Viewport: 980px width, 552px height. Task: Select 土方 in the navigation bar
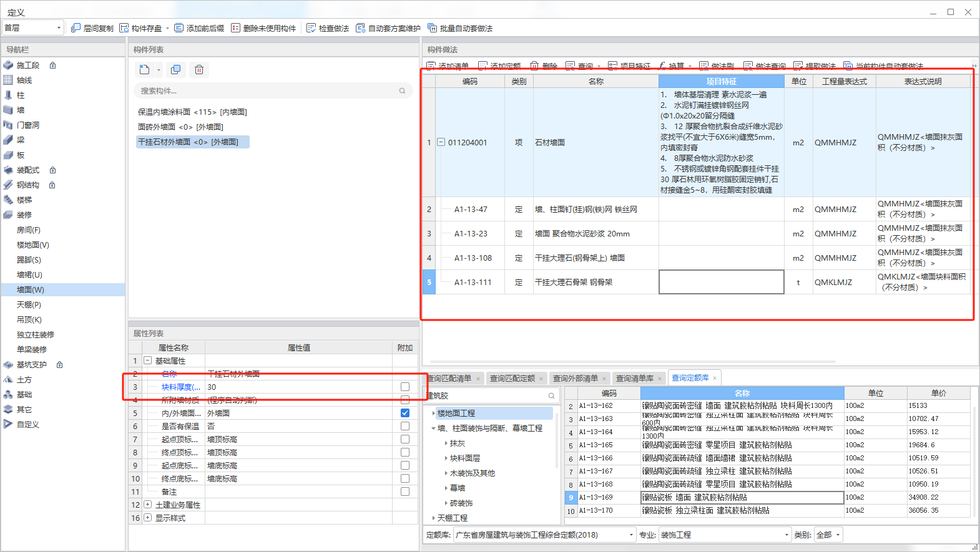click(x=24, y=380)
